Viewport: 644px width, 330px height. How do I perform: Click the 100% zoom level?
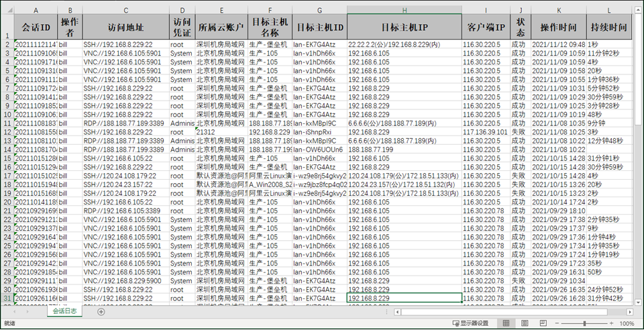(627, 323)
